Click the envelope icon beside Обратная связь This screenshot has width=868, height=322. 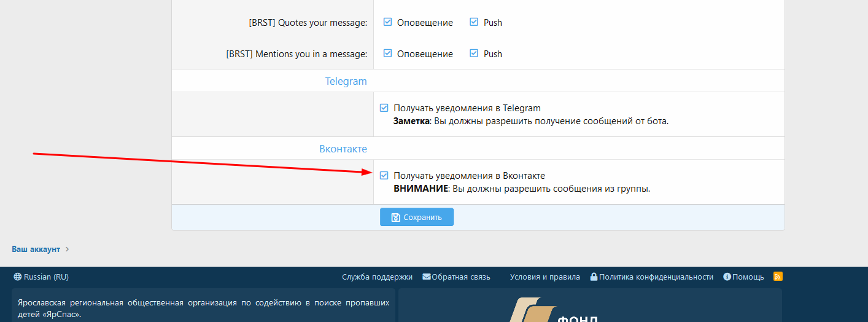point(427,277)
